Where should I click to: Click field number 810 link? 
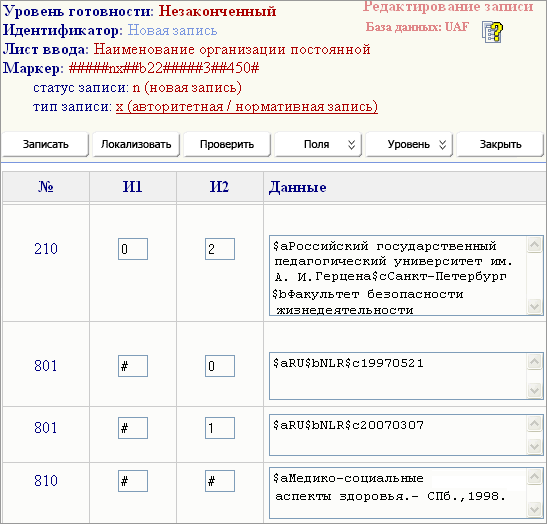coord(46,481)
